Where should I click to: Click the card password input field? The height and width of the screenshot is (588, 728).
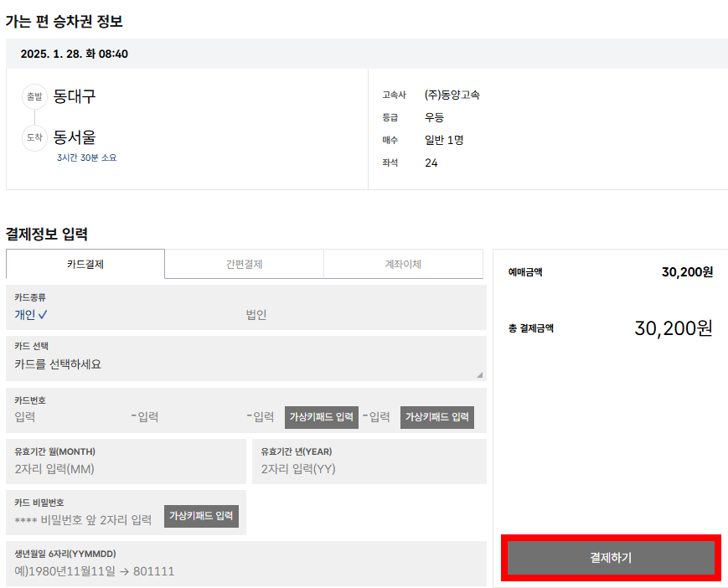point(84,520)
